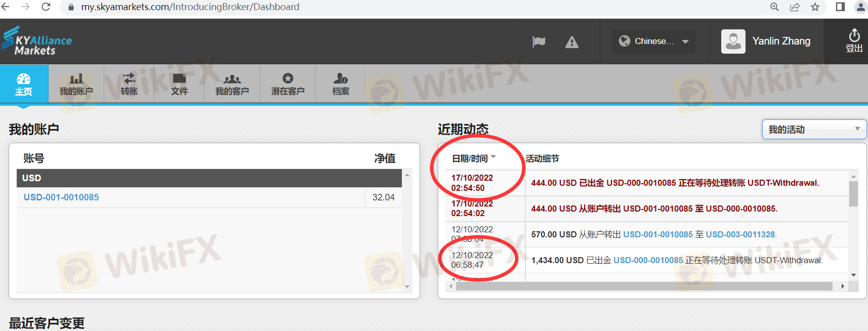The width and height of the screenshot is (868, 331).
Task: Open the flag notifications icon
Action: [x=539, y=42]
